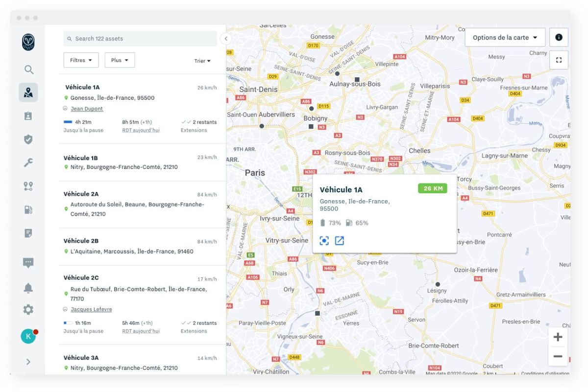
Task: Open driver Jean Dupont link
Action: (x=87, y=109)
